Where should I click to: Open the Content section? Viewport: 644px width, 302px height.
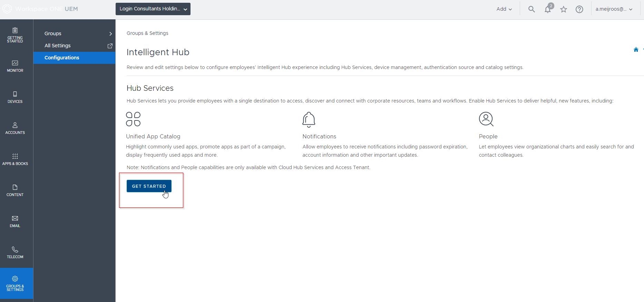click(x=15, y=191)
